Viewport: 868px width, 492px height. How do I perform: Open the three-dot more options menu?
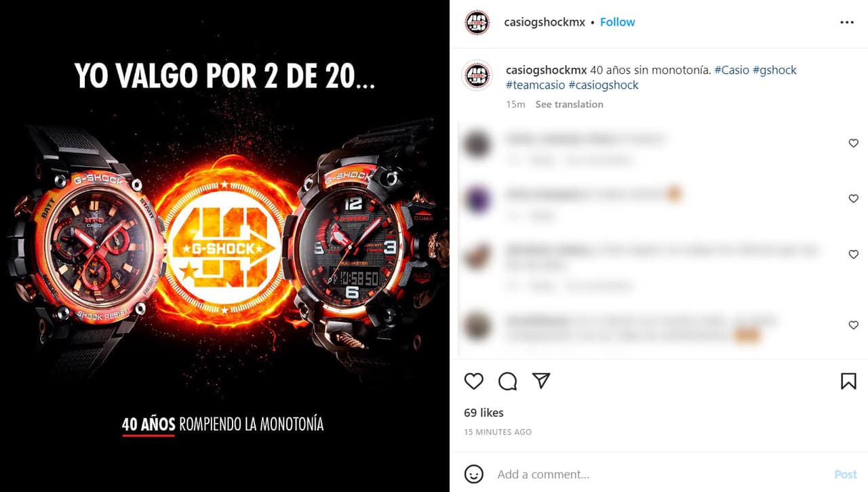click(847, 22)
